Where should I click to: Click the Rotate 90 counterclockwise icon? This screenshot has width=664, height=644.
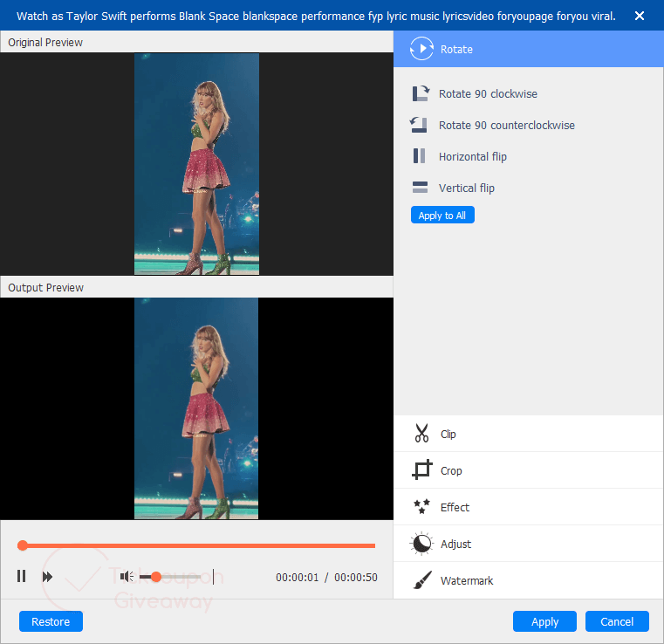pyautogui.click(x=420, y=125)
